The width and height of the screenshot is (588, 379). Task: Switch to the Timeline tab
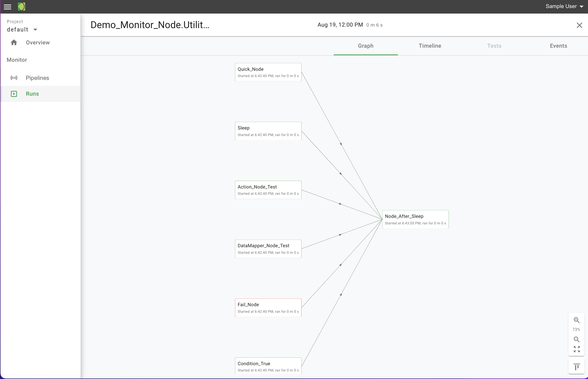(430, 46)
